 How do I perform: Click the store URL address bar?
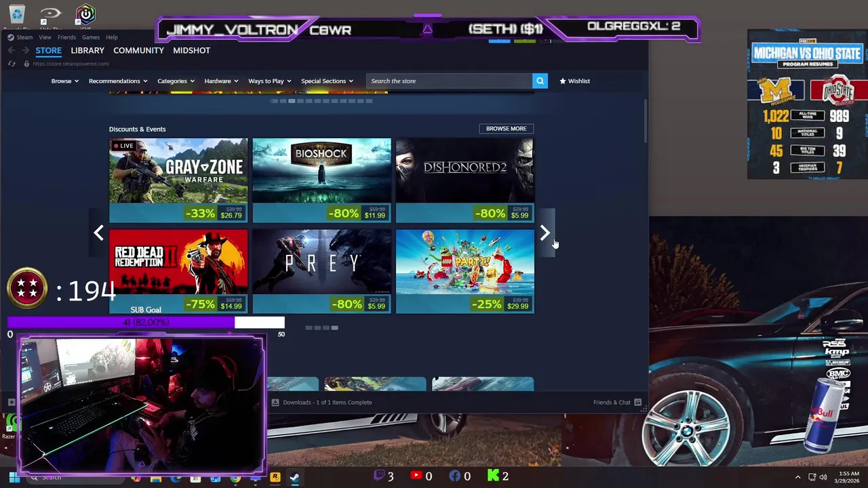coord(71,64)
